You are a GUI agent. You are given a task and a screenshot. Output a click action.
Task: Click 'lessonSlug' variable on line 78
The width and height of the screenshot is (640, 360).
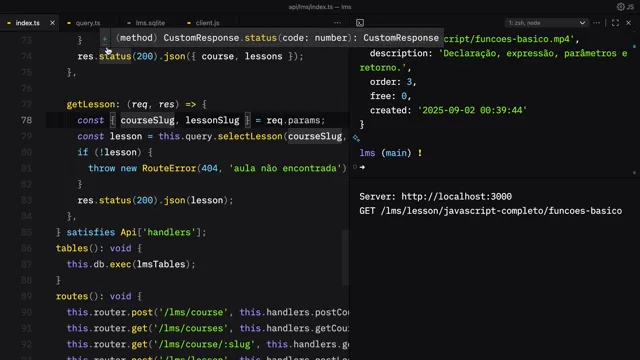tap(212, 120)
